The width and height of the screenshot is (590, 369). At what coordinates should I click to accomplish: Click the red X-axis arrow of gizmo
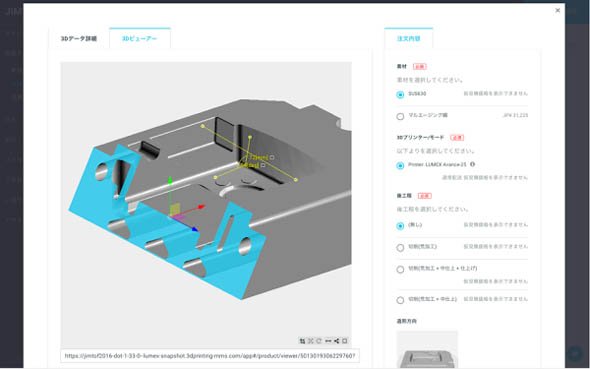point(202,207)
